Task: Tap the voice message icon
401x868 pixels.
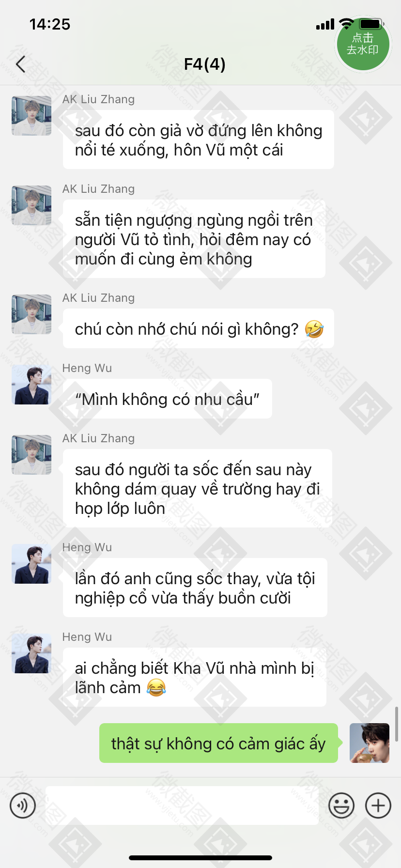Action: point(23,806)
